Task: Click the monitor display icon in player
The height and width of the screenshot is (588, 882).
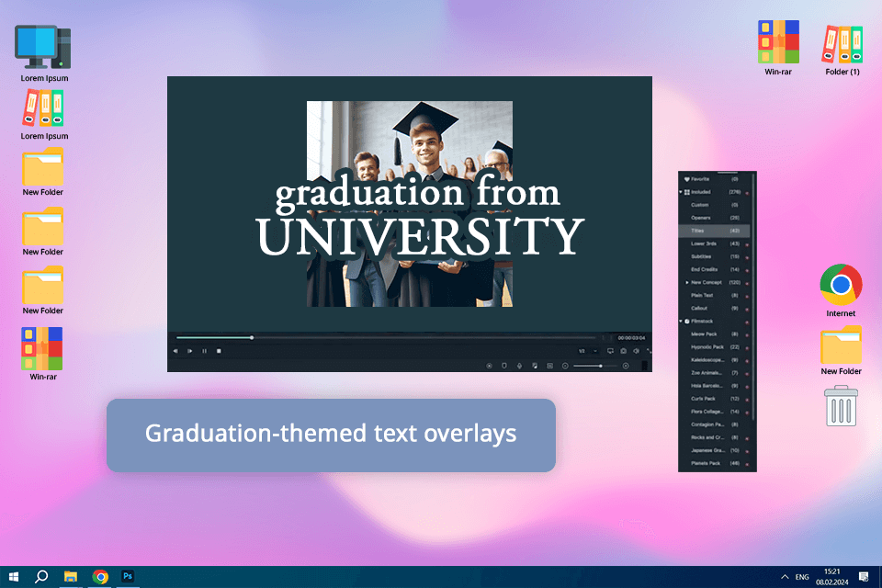Action: (610, 351)
